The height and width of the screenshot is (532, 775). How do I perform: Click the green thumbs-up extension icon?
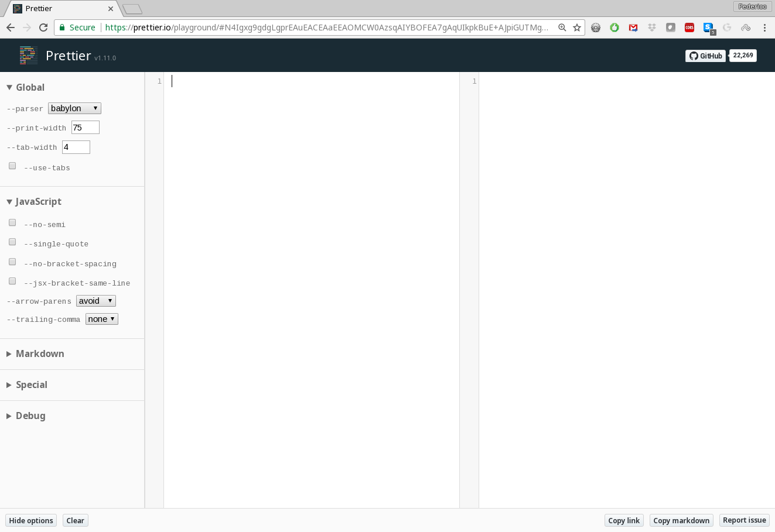[x=614, y=28]
